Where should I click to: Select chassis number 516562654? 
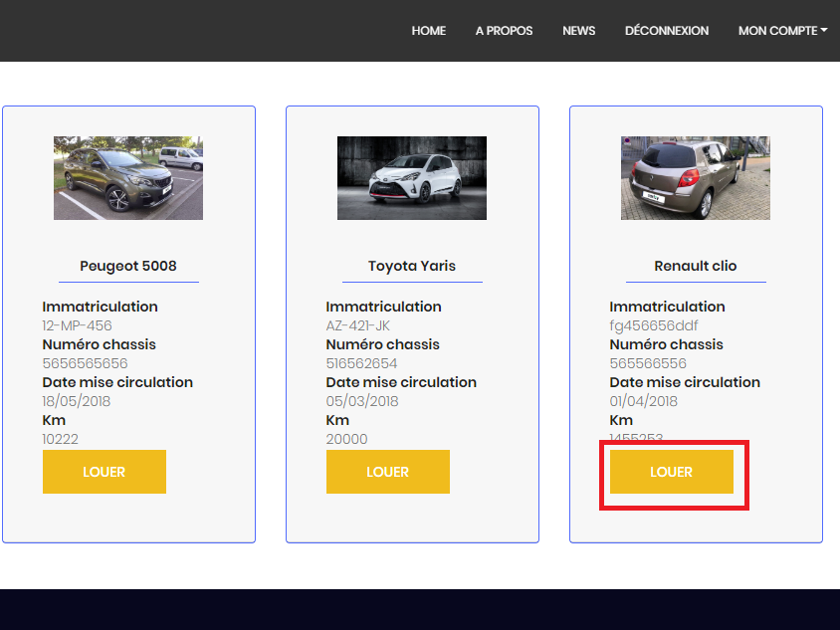361,363
